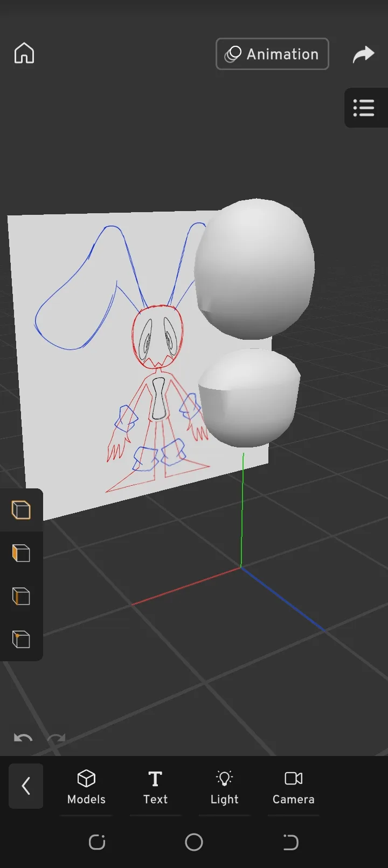The image size is (388, 868).
Task: Collapse the bottom toolbar with back chevron
Action: pyautogui.click(x=26, y=786)
